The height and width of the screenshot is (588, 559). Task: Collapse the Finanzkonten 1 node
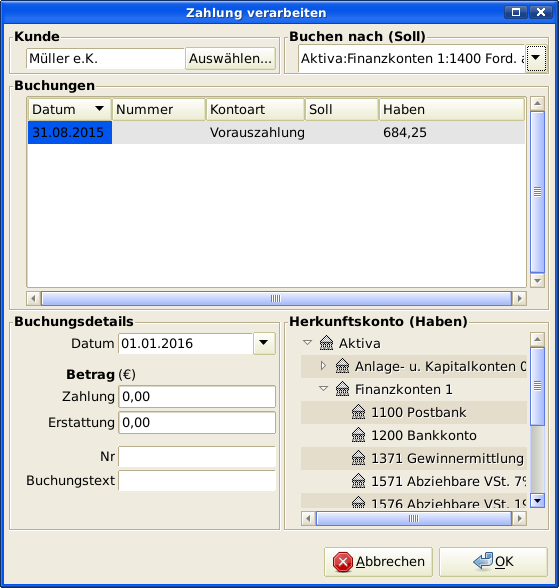[323, 389]
